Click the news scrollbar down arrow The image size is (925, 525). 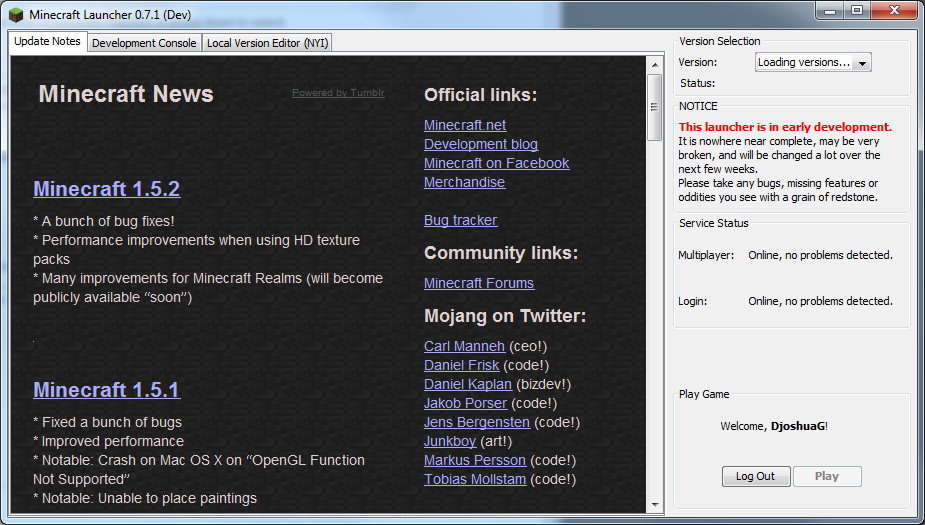point(655,505)
